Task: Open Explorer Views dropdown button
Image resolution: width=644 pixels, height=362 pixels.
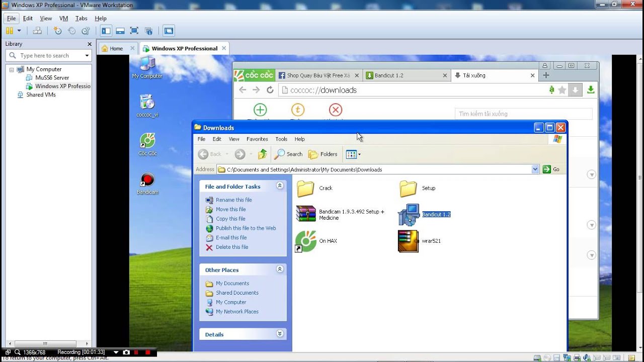Action: pyautogui.click(x=353, y=154)
